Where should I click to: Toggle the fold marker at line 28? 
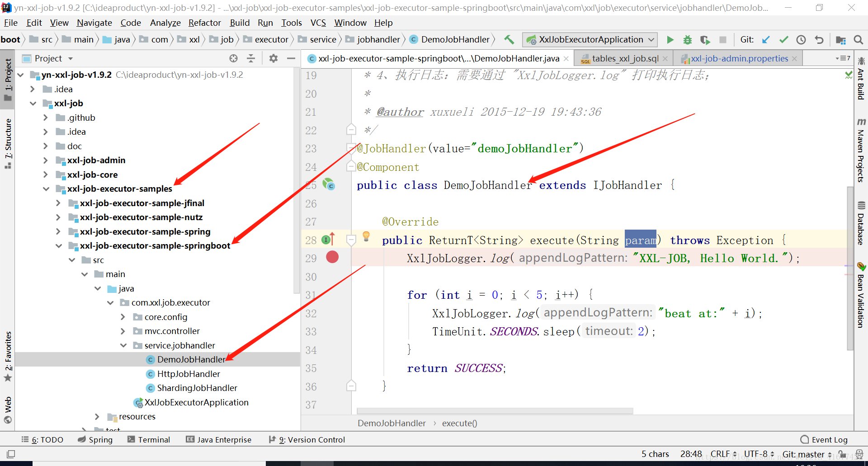tap(351, 240)
